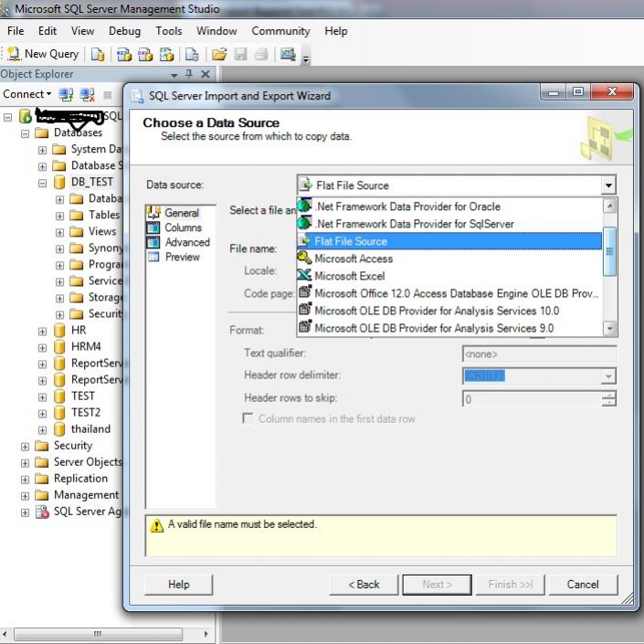Pin the Object Explorer panel

point(189,74)
